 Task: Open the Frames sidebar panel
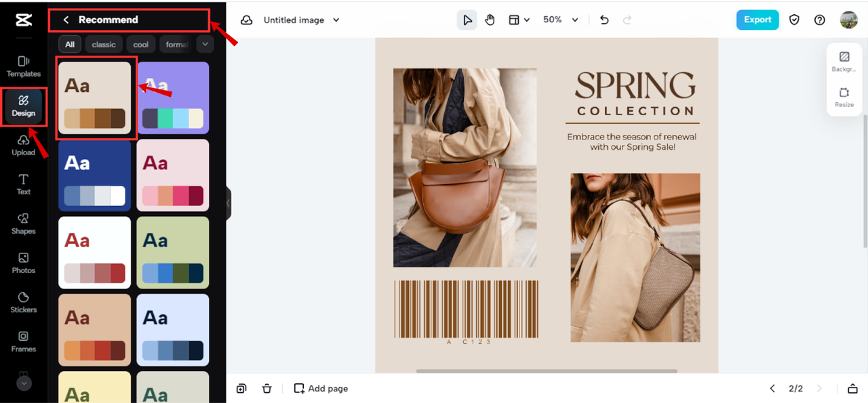24,341
